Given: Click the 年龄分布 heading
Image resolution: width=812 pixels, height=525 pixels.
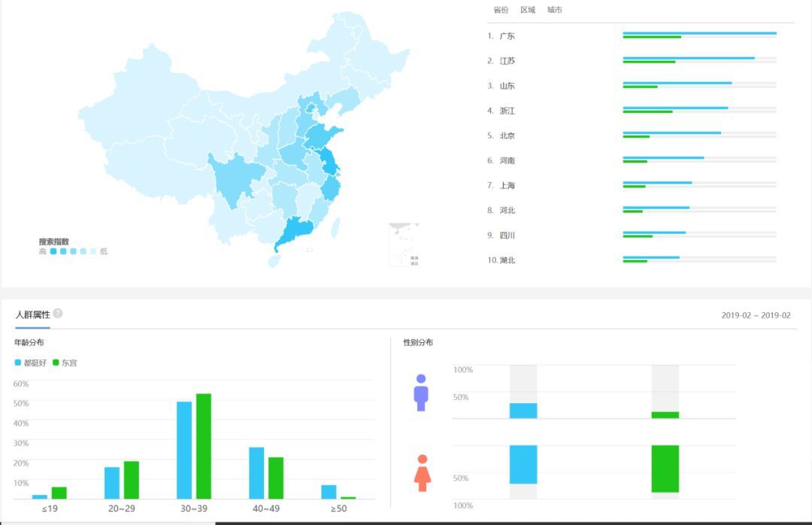Looking at the screenshot, I should [29, 342].
